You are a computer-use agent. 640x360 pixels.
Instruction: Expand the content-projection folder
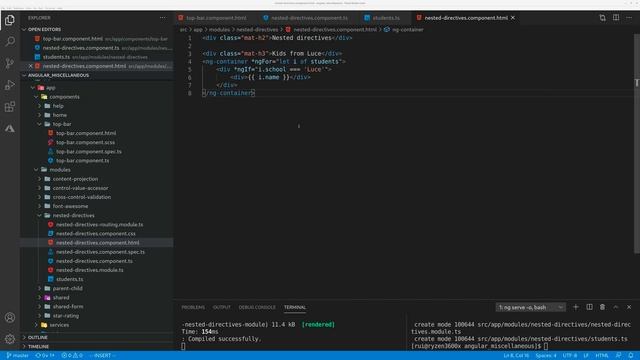tap(75, 179)
